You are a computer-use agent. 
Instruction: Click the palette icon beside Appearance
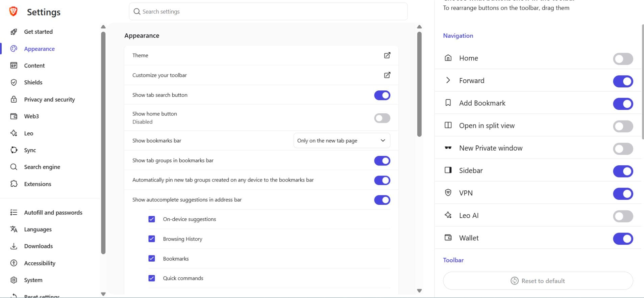14,49
